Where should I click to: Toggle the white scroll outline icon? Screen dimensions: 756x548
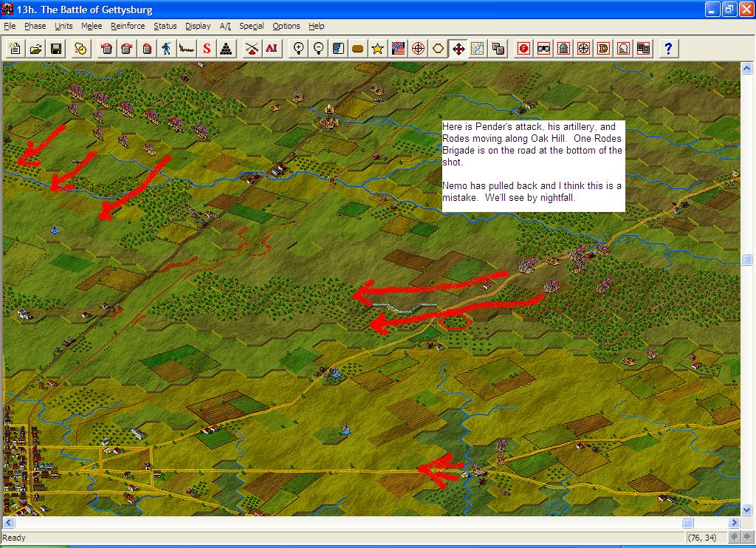pyautogui.click(x=623, y=48)
